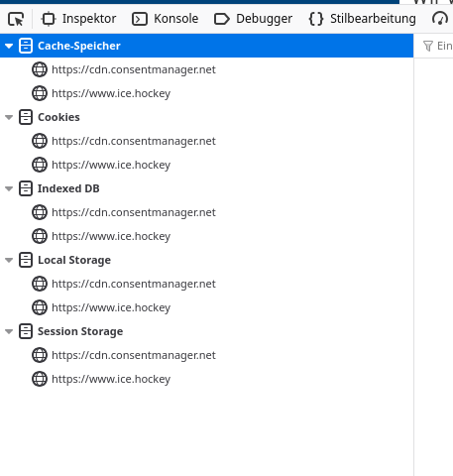Click globe icon of Session Storage ice.hockey entry
This screenshot has height=476, width=453.
(x=40, y=379)
